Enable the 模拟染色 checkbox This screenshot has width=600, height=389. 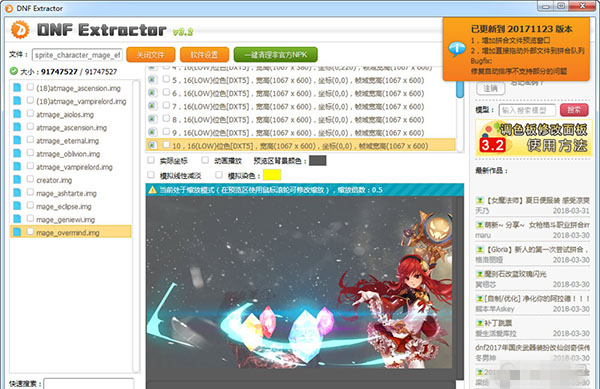pyautogui.click(x=219, y=175)
